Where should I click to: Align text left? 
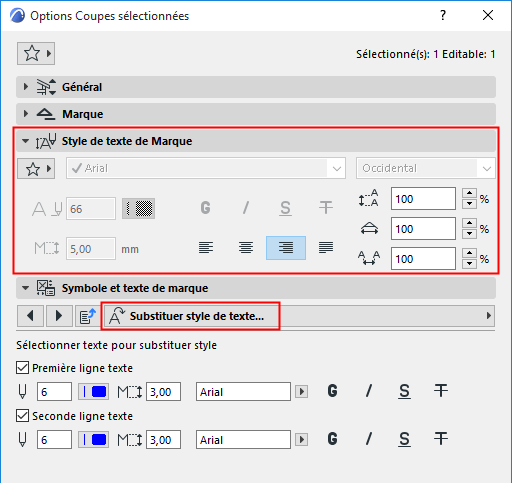coord(206,248)
